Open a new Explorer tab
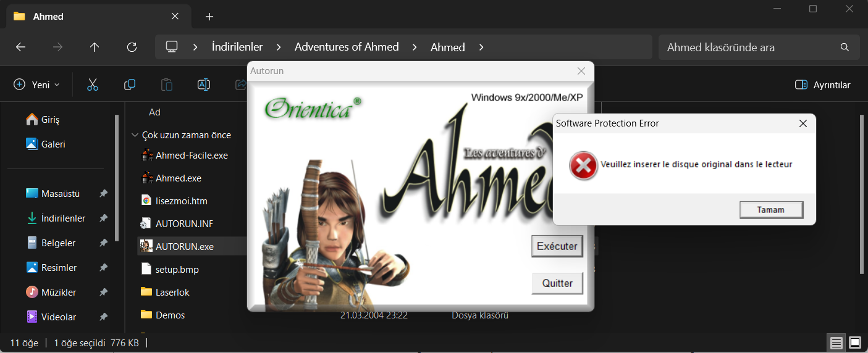This screenshot has height=353, width=868. click(x=209, y=17)
